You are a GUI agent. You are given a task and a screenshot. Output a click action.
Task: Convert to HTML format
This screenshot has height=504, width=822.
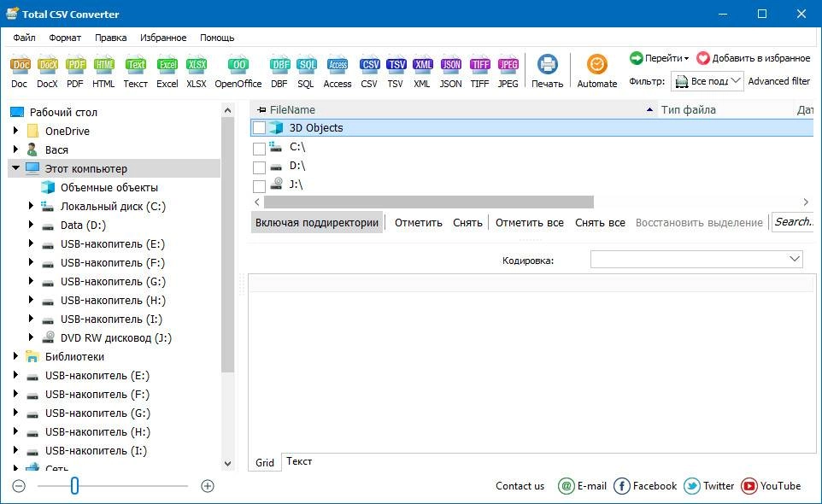(x=103, y=72)
